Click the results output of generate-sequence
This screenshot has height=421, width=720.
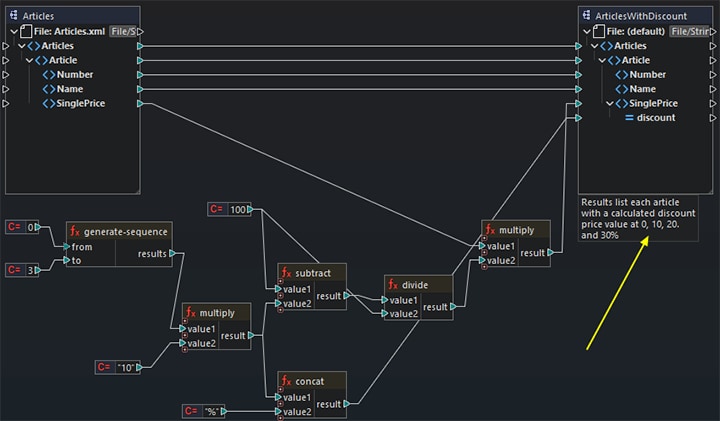172,253
